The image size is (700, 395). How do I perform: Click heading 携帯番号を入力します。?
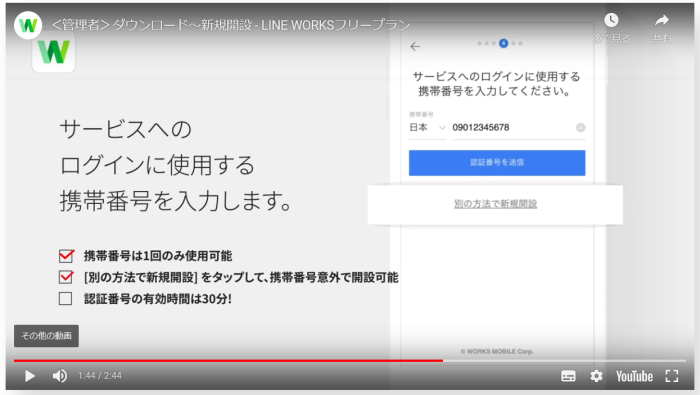click(176, 200)
